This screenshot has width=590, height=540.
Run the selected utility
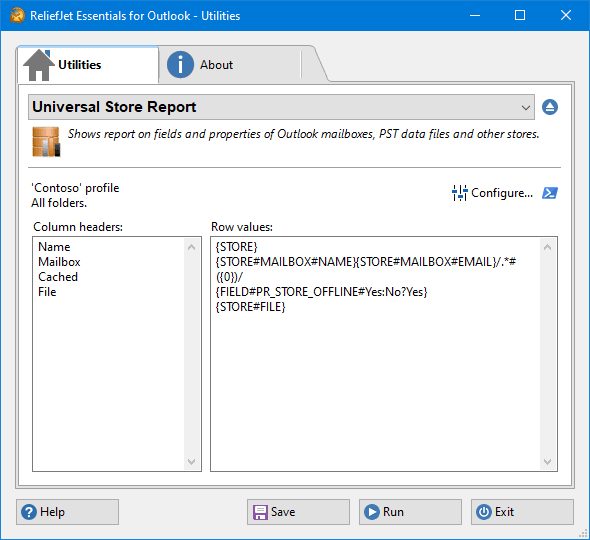point(410,512)
